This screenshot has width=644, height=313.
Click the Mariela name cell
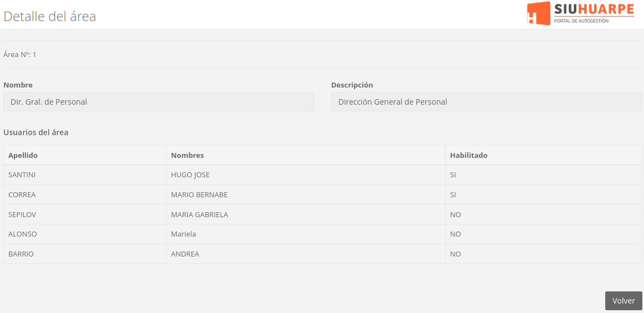click(x=184, y=234)
